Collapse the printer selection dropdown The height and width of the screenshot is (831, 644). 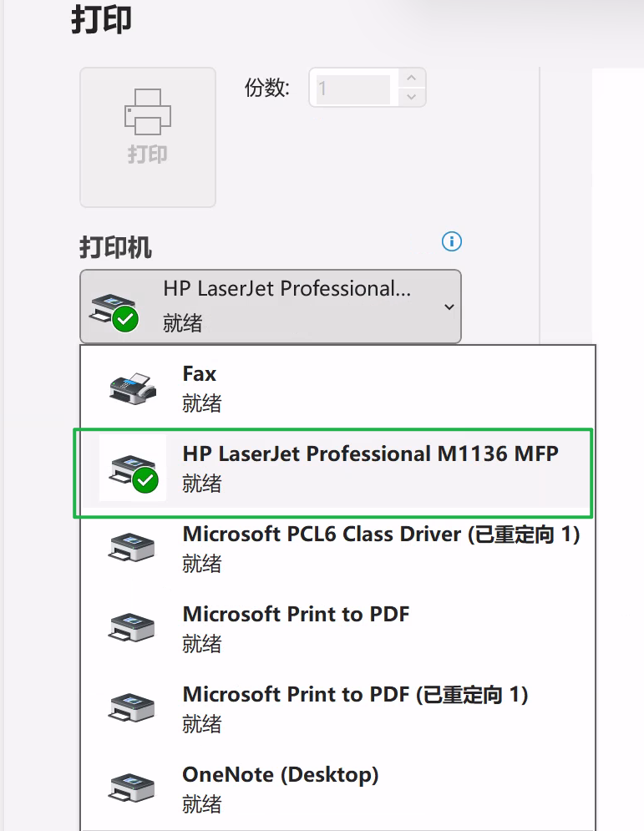(270, 307)
